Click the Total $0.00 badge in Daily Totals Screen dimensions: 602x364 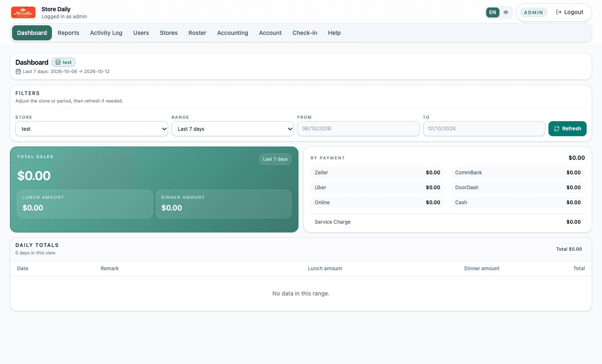click(569, 249)
